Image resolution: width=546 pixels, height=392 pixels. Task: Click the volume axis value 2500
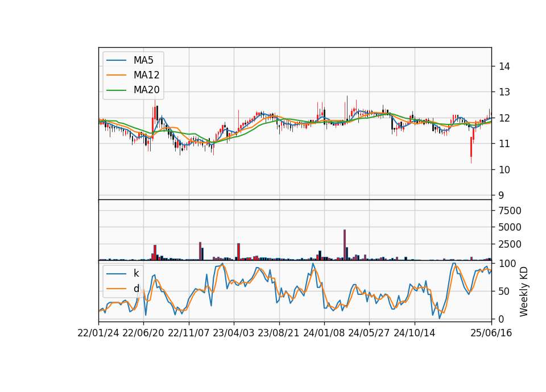[x=510, y=244]
